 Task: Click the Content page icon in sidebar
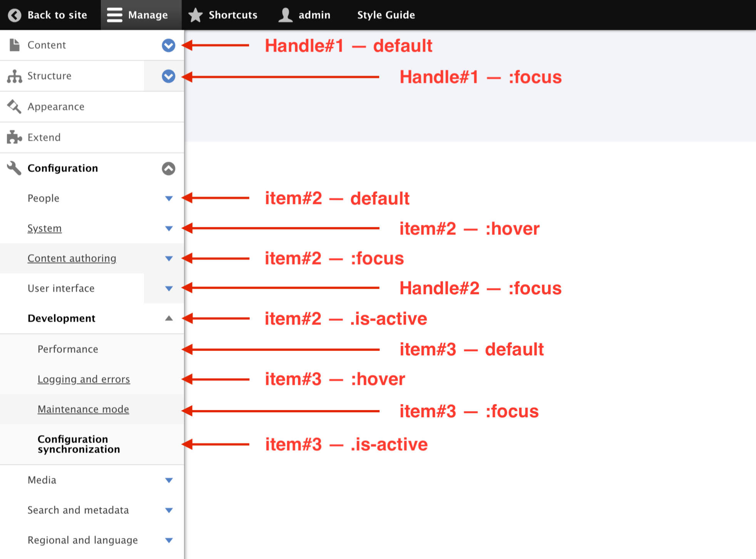click(x=14, y=45)
